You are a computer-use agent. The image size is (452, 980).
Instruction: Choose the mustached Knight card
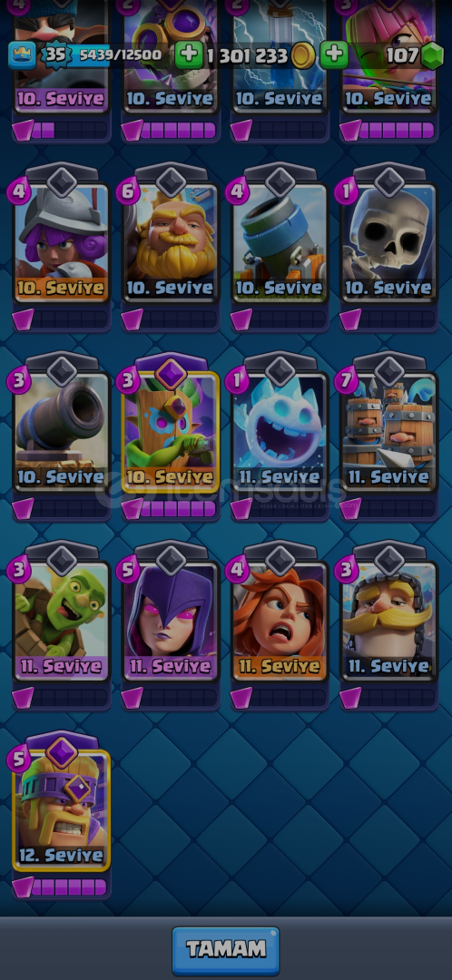coord(388,621)
